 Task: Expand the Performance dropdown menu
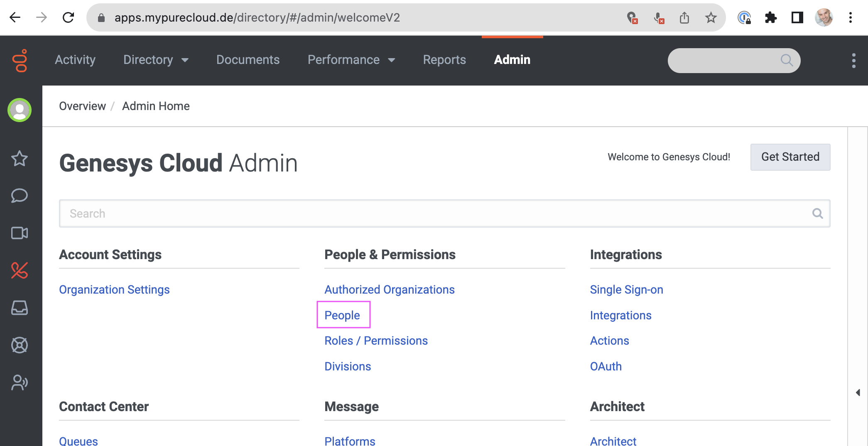coord(351,60)
